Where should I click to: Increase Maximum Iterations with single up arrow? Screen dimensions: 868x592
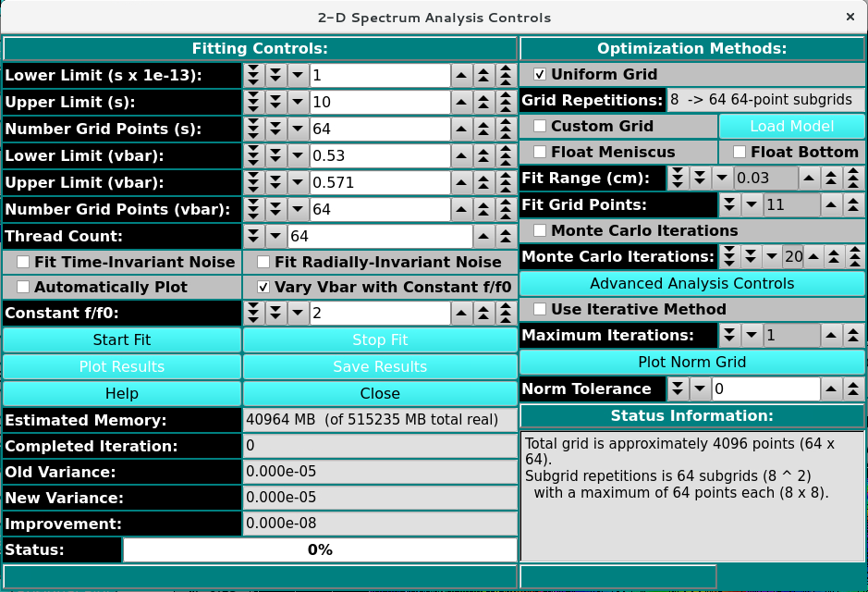click(x=831, y=336)
